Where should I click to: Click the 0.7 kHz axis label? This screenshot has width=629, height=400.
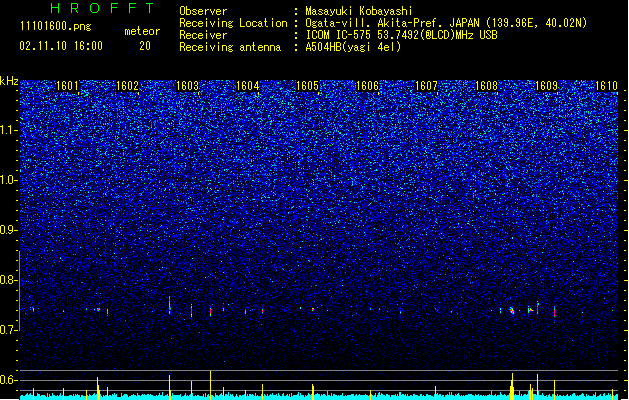coord(9,330)
